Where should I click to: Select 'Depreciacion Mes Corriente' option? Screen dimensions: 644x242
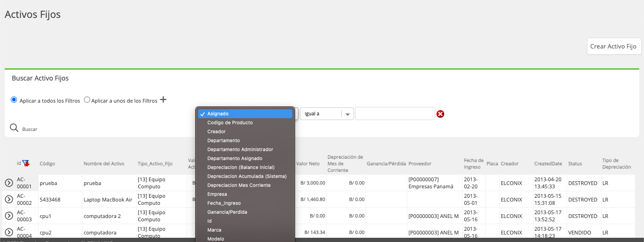tap(245, 185)
